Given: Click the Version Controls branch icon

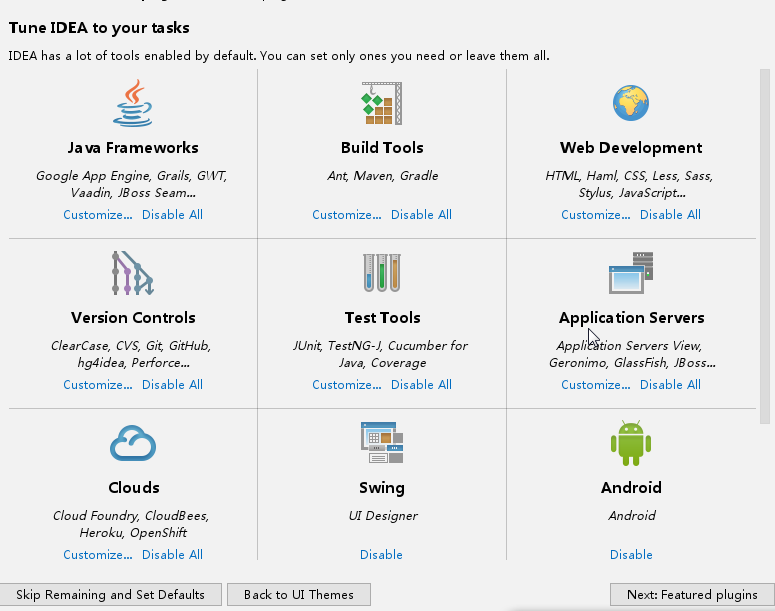Looking at the screenshot, I should coord(132,273).
